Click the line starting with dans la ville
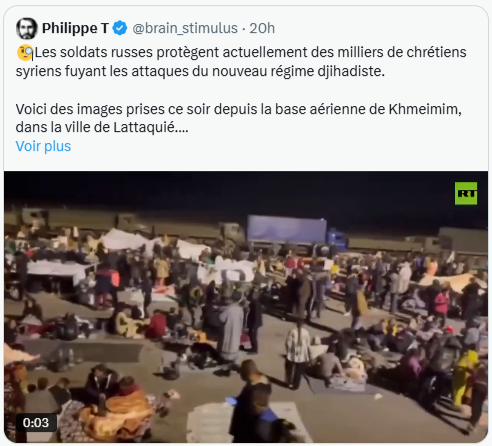Screen dimensions: 492x446 click(102, 128)
